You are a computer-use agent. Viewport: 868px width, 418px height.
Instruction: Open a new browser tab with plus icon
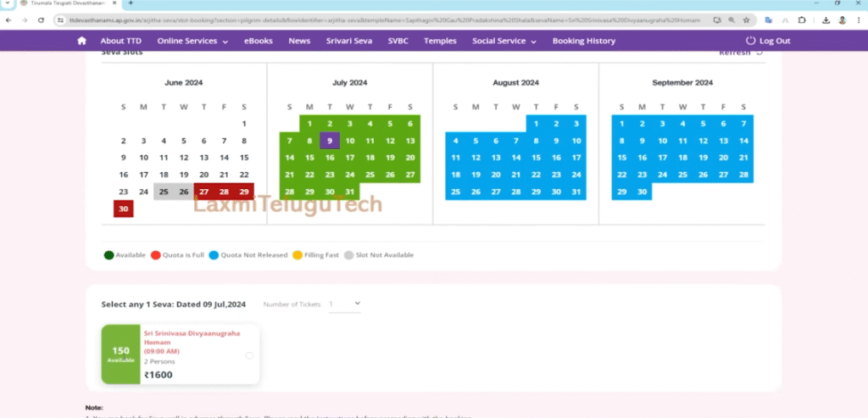coord(131,4)
